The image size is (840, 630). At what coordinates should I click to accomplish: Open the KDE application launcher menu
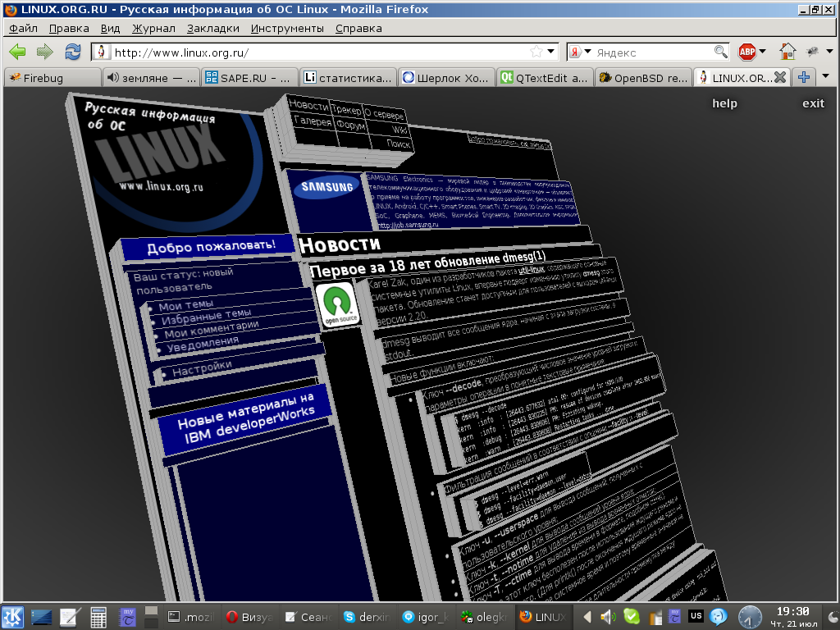13,616
